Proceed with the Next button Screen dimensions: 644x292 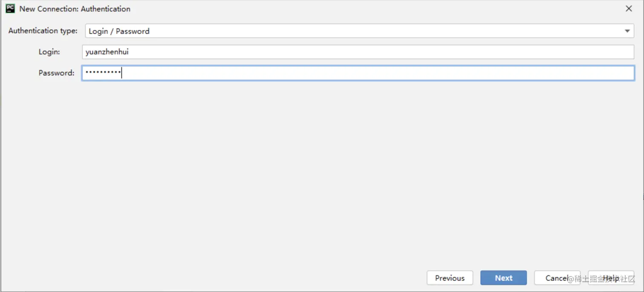pyautogui.click(x=503, y=278)
